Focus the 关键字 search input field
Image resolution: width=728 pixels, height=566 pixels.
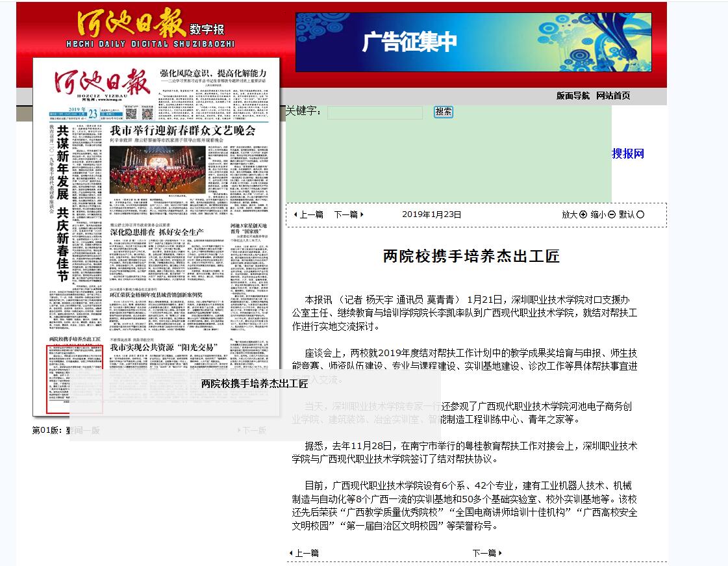click(x=375, y=113)
